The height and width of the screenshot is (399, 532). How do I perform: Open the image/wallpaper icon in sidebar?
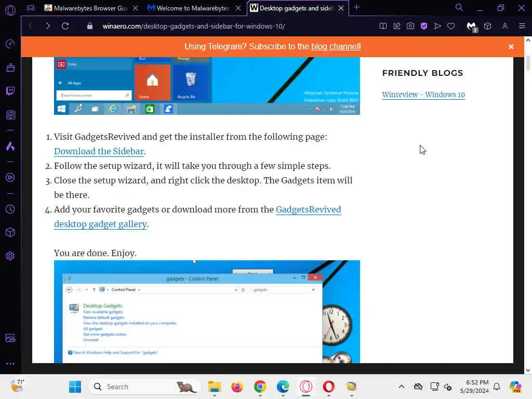click(10, 338)
